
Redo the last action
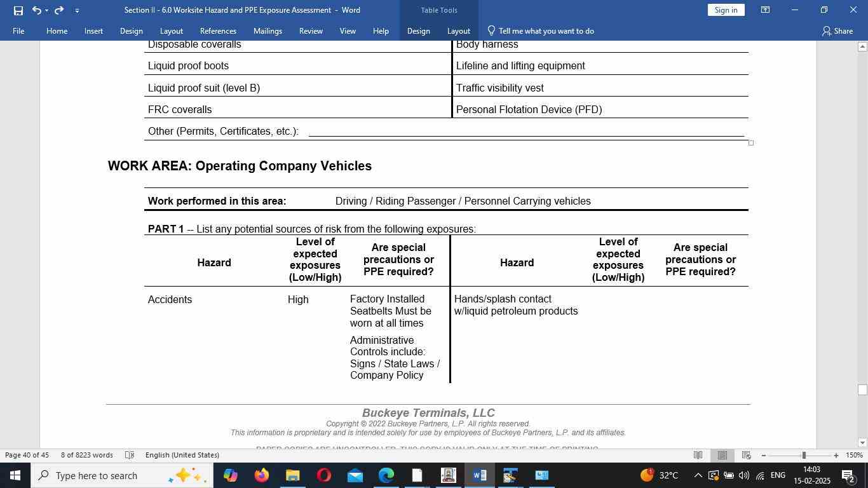pyautogui.click(x=59, y=10)
